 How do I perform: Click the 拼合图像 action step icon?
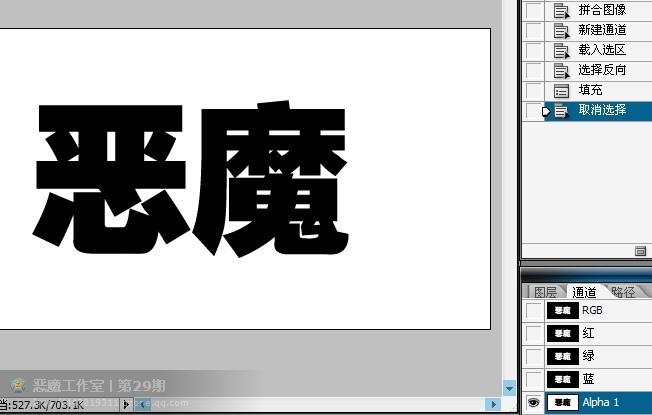[561, 10]
